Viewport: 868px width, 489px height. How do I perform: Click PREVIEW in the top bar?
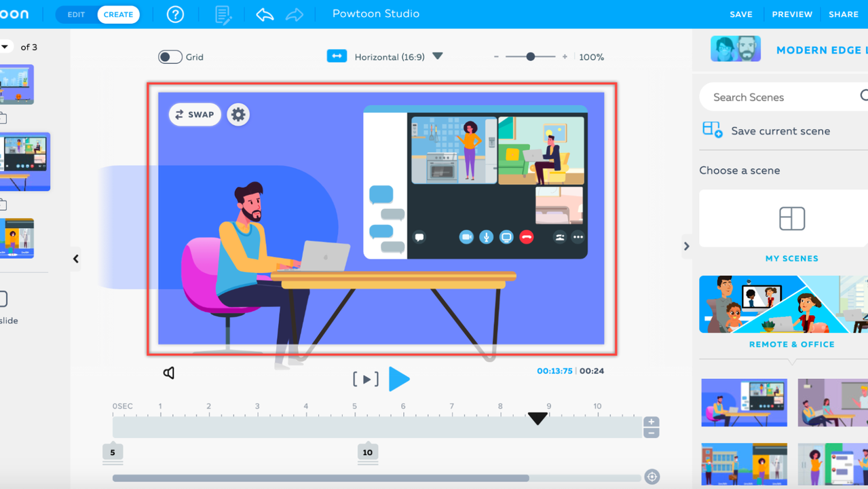click(792, 14)
